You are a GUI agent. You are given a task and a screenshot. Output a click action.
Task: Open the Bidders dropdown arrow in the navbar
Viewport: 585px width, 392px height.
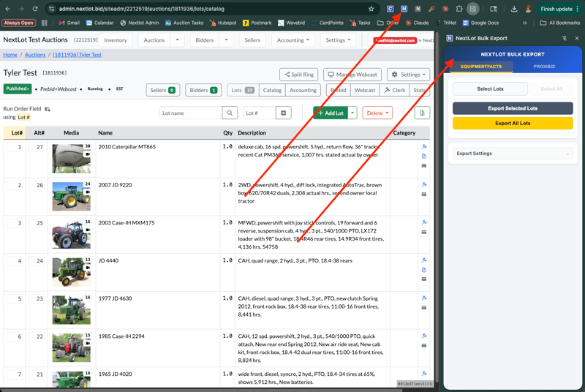coord(226,40)
